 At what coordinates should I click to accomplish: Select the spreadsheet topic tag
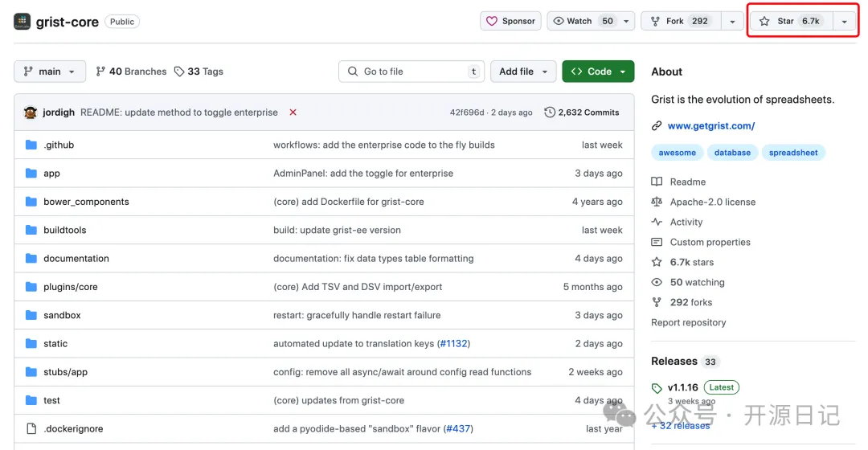tap(792, 153)
